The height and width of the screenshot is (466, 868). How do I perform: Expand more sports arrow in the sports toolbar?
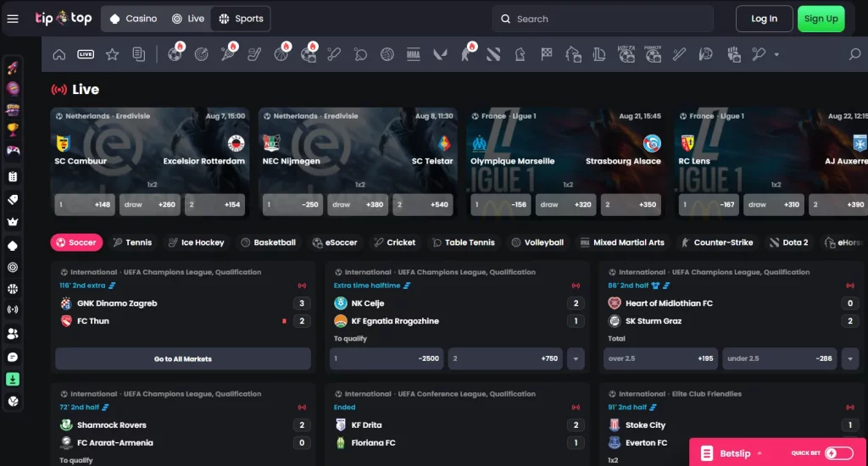pyautogui.click(x=776, y=55)
